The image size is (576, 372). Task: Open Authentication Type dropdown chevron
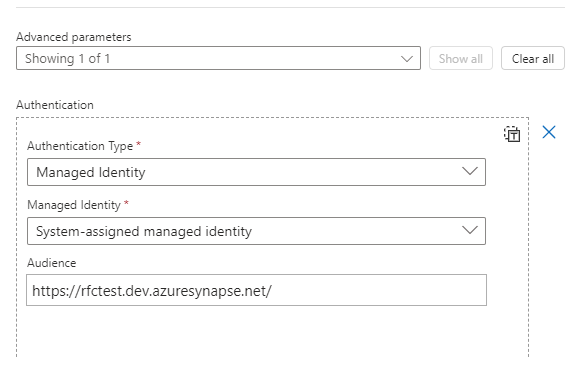pyautogui.click(x=469, y=171)
